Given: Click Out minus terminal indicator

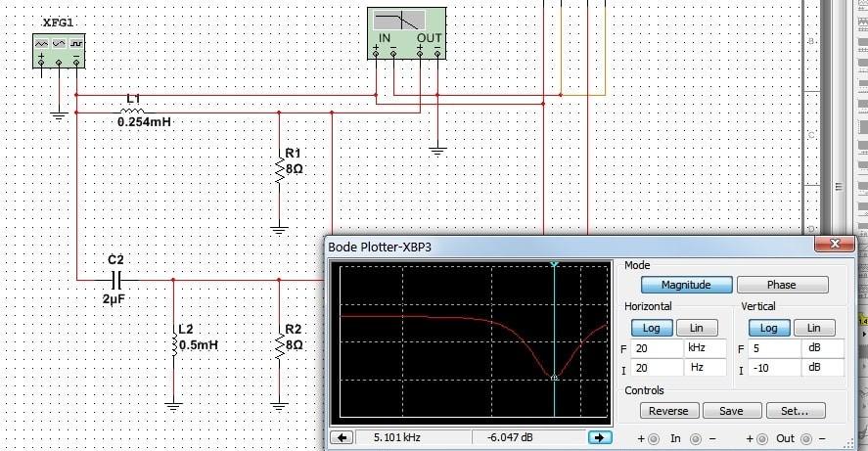Looking at the screenshot, I should point(806,439).
